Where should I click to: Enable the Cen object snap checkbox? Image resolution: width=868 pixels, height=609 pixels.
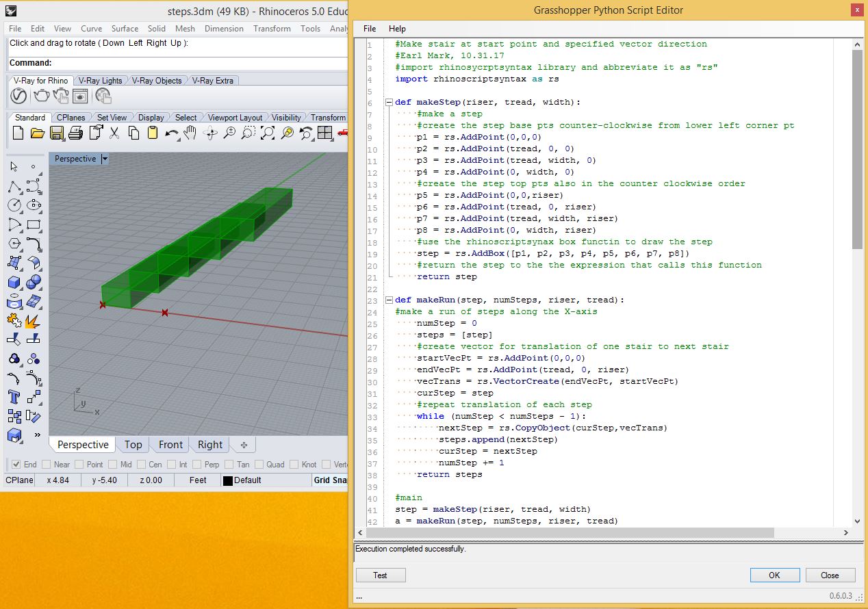141,465
